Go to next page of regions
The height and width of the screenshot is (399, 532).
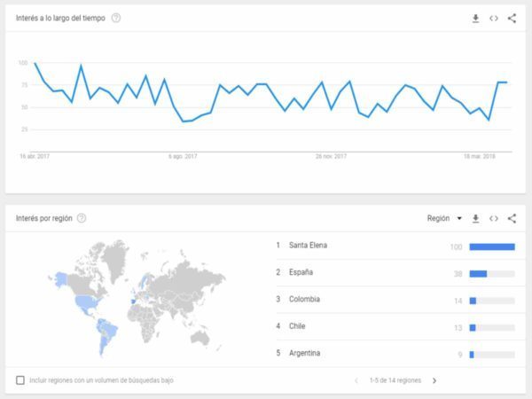pyautogui.click(x=434, y=380)
